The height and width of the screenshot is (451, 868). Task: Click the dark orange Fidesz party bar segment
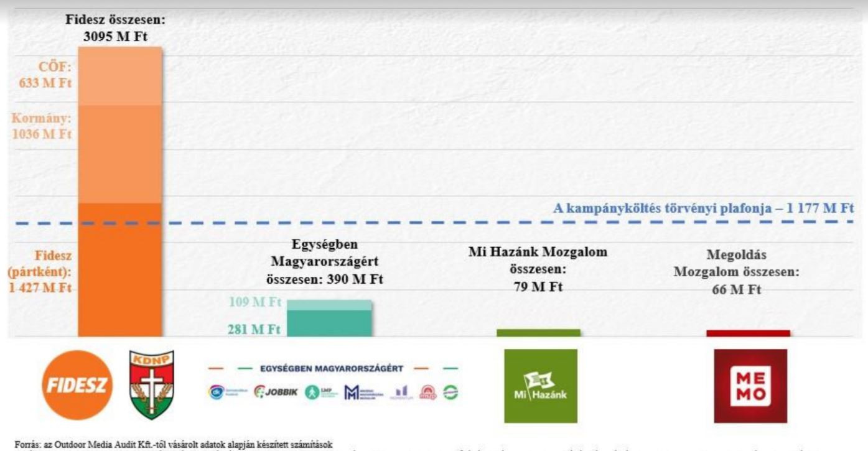pos(120,270)
